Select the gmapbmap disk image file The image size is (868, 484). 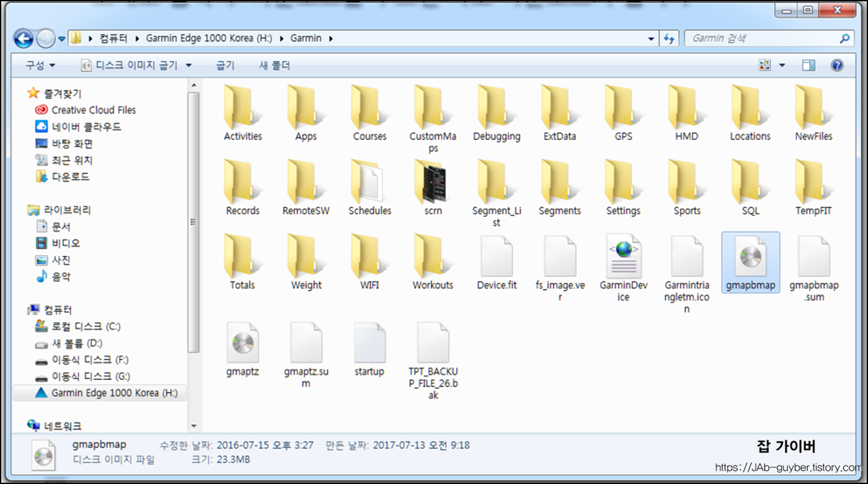click(750, 263)
